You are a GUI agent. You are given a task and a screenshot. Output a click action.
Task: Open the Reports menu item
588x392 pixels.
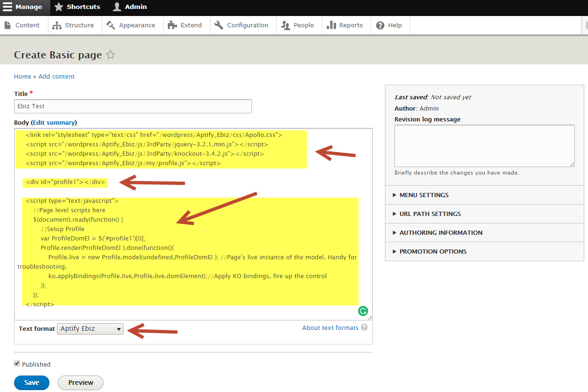tap(346, 25)
